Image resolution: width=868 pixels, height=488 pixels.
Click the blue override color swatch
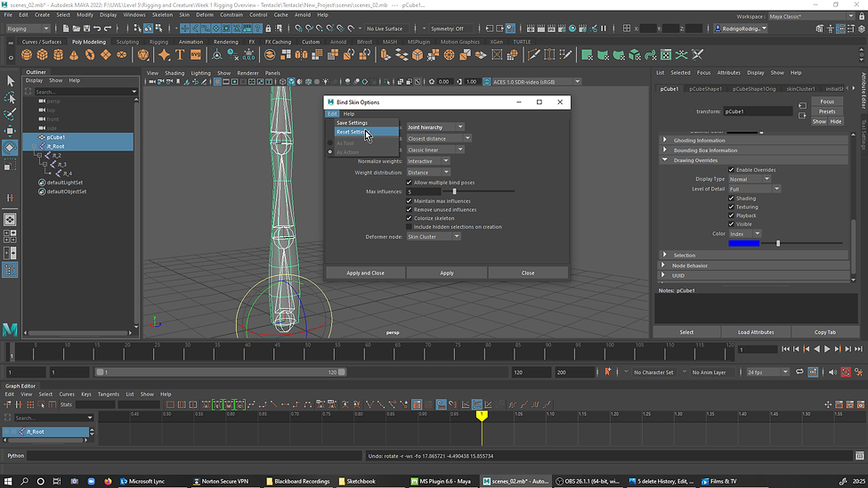click(744, 243)
